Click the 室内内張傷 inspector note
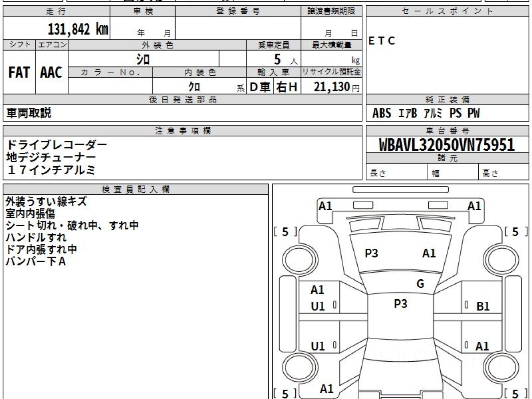The height and width of the screenshot is (399, 532). pyautogui.click(x=30, y=214)
